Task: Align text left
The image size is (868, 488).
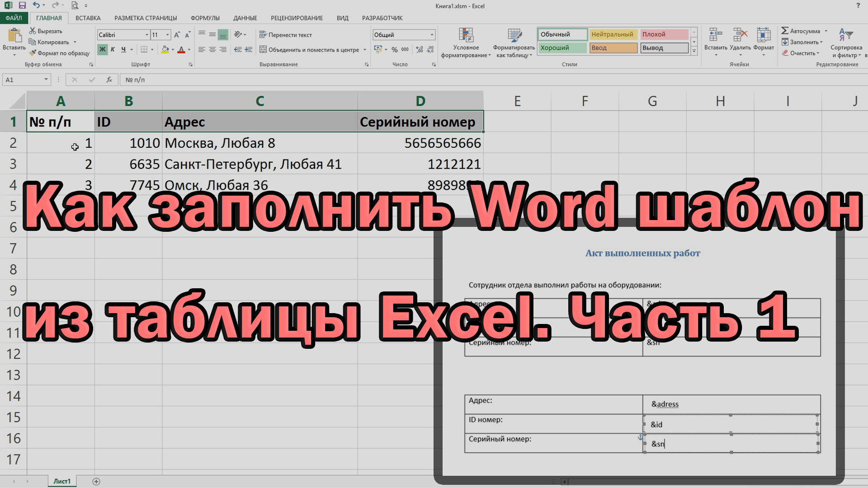Action: 202,49
